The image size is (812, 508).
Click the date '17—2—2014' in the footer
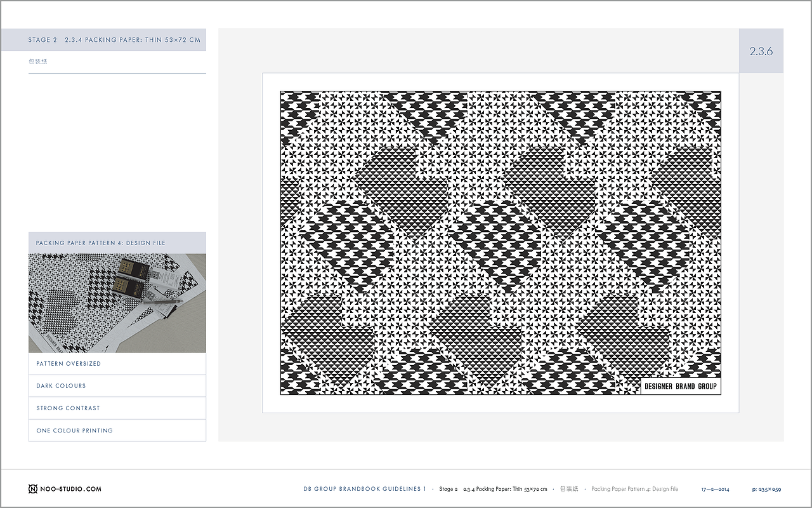point(716,490)
